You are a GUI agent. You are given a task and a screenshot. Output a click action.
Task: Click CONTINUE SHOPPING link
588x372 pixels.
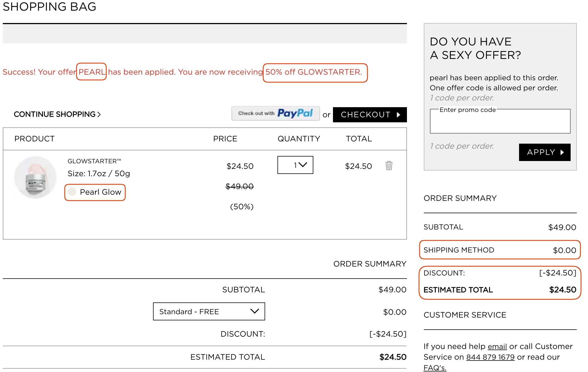point(57,114)
